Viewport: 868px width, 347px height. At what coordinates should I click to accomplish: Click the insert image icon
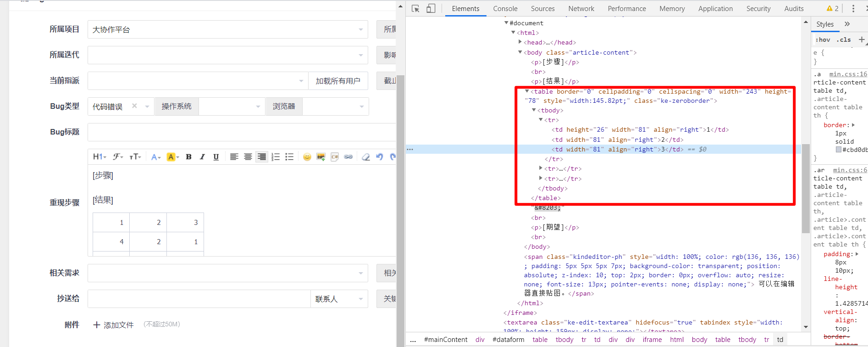[x=321, y=157]
